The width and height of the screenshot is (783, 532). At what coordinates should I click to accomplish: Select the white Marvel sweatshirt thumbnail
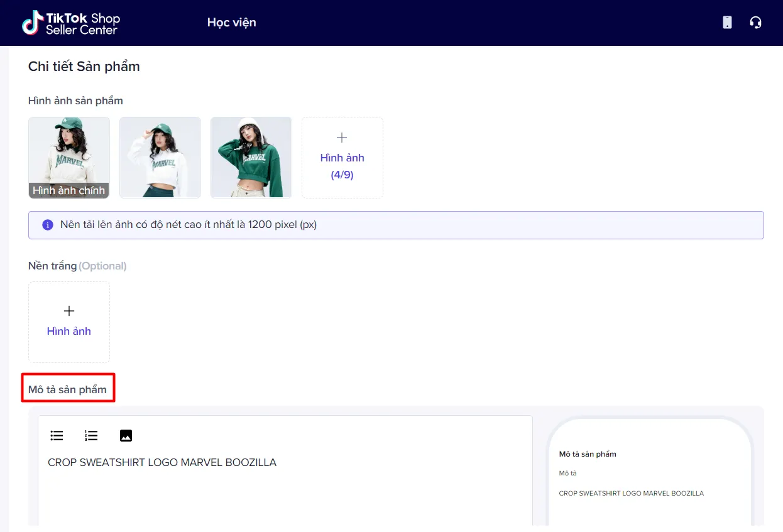click(160, 158)
